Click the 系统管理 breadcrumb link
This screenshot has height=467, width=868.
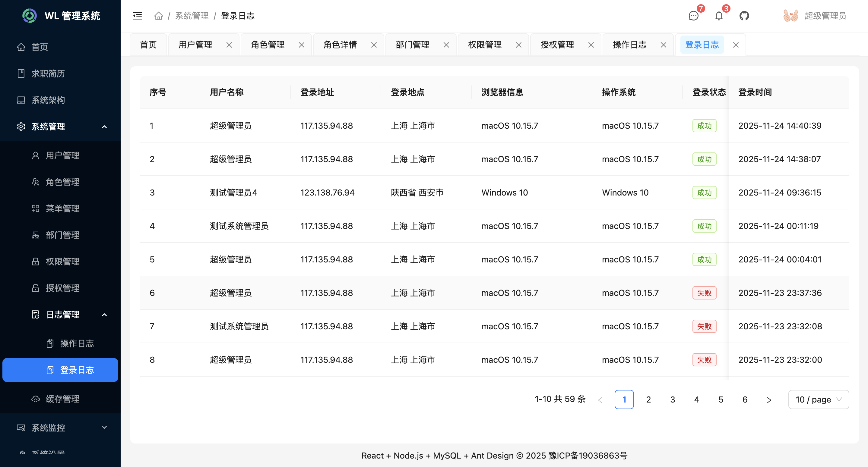click(x=192, y=16)
